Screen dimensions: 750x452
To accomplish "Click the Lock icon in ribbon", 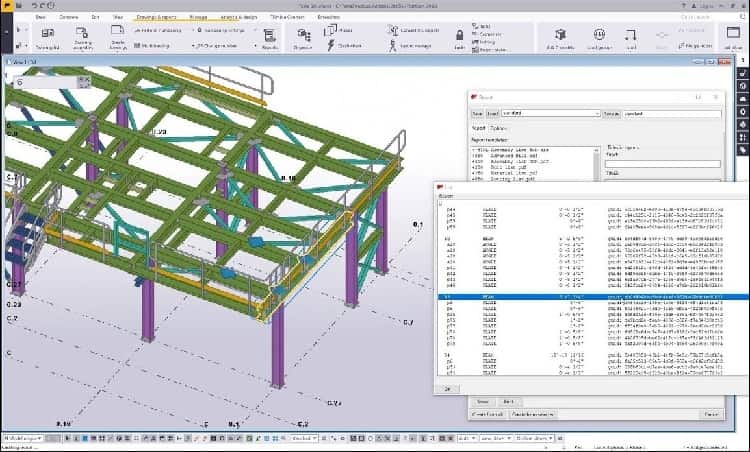I will pos(459,35).
